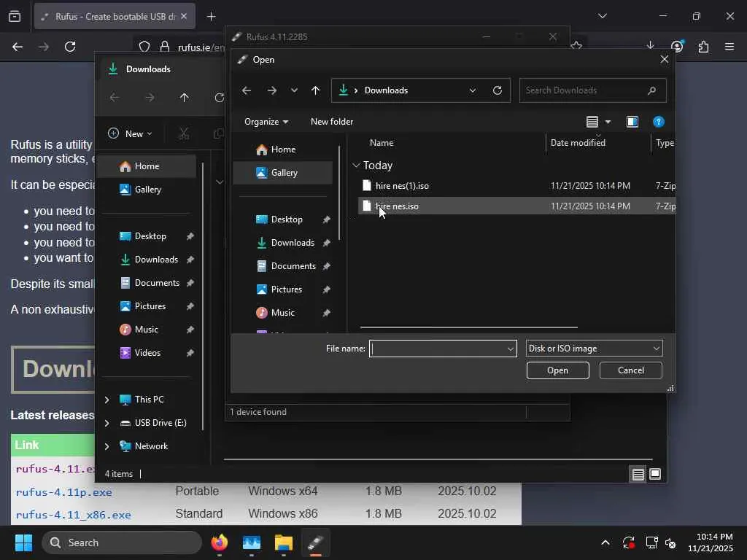Open Videos in File Explorer sidebar

[147, 353]
